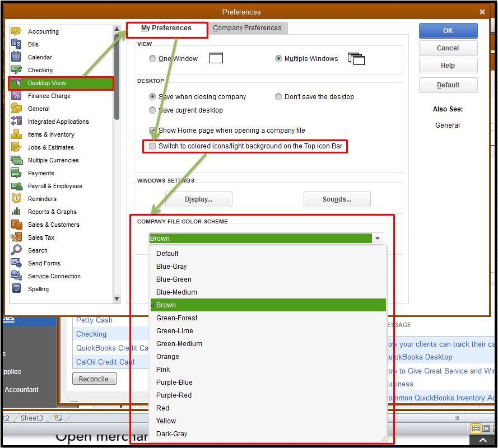Select Green-Lime color scheme
This screenshot has width=498, height=448.
[x=268, y=331]
